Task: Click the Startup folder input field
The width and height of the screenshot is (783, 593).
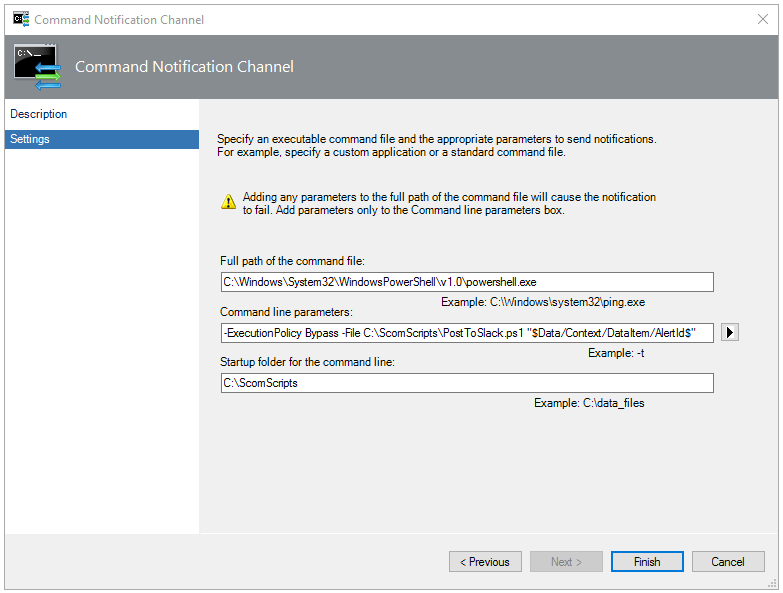Action: [x=467, y=383]
